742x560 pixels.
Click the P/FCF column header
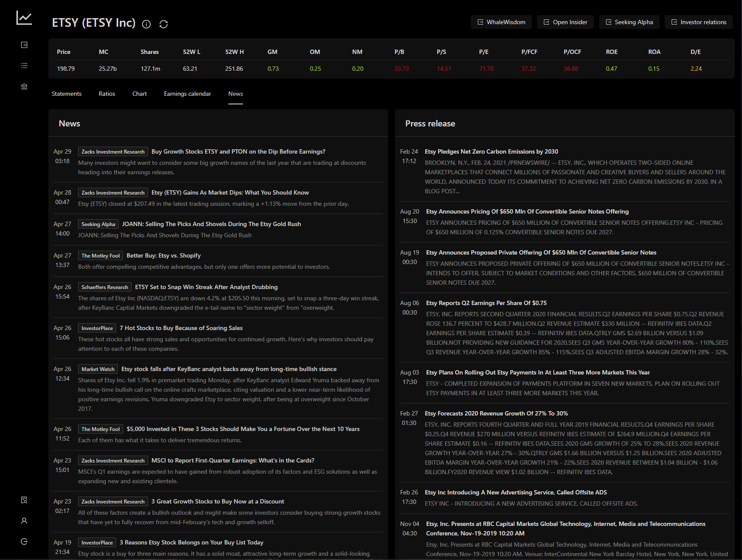point(529,52)
